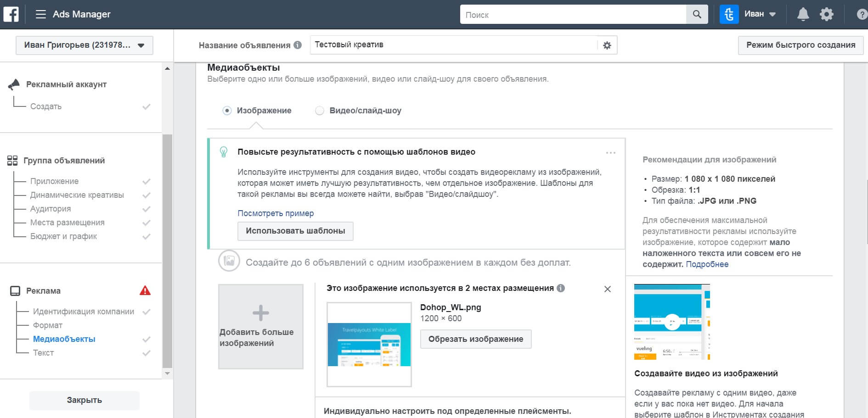
Task: Click the lightbulb tip icon
Action: pyautogui.click(x=224, y=152)
